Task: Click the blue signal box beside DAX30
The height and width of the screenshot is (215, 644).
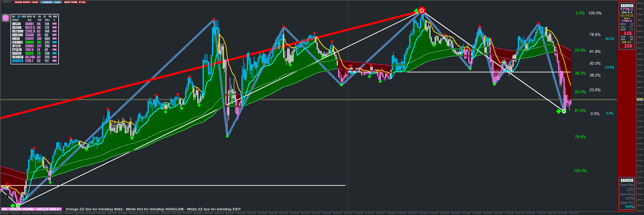Action: [x=54, y=53]
